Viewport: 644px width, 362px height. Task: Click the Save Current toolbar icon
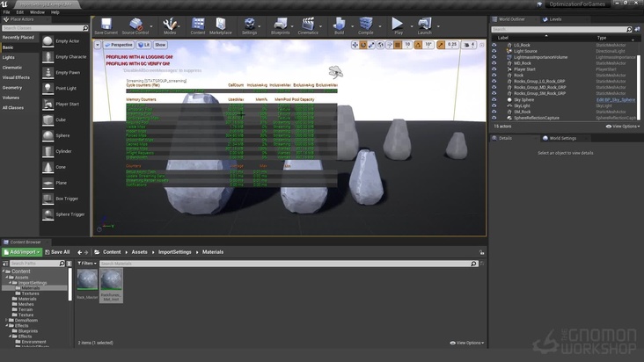(106, 24)
